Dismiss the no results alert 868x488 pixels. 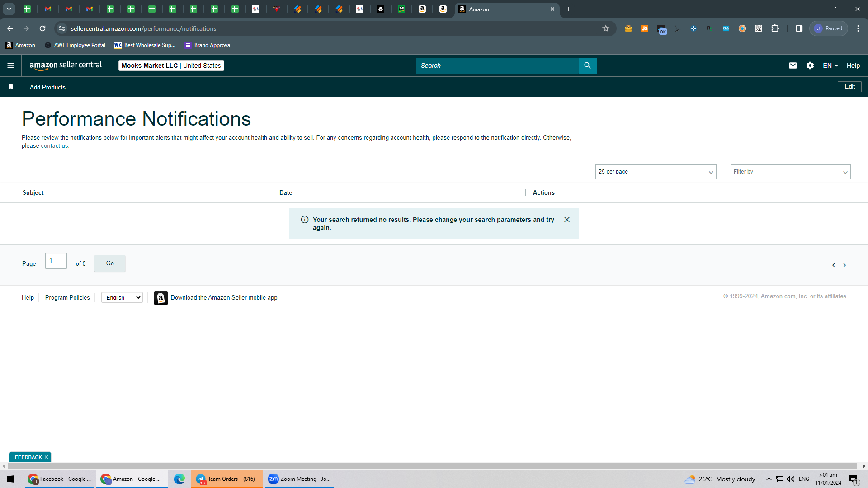[566, 220]
